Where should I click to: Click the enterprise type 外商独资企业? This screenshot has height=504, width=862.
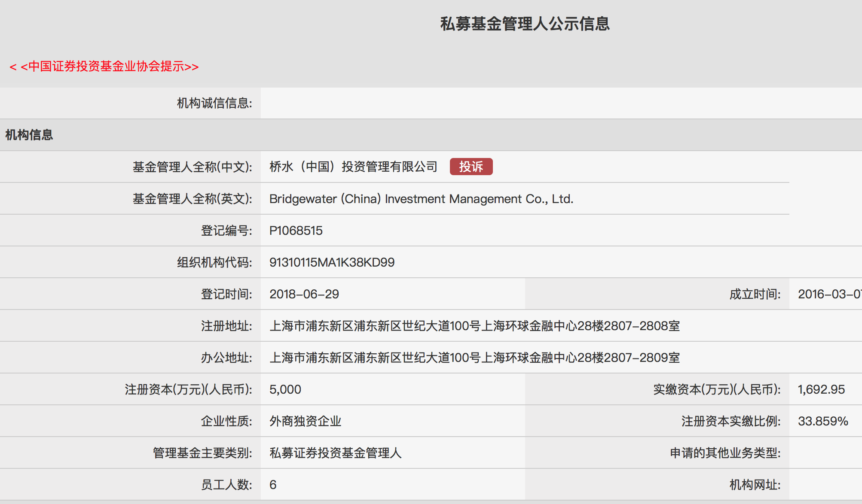click(x=305, y=421)
